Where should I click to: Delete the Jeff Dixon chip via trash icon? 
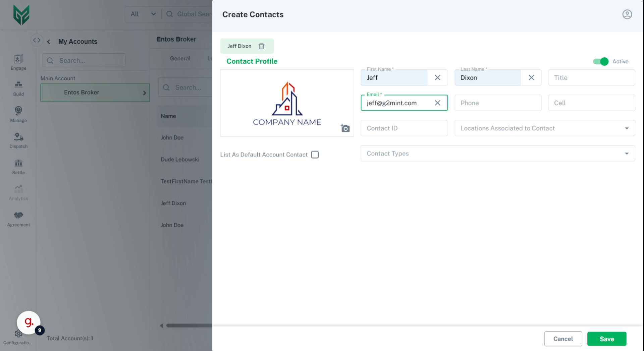(262, 46)
